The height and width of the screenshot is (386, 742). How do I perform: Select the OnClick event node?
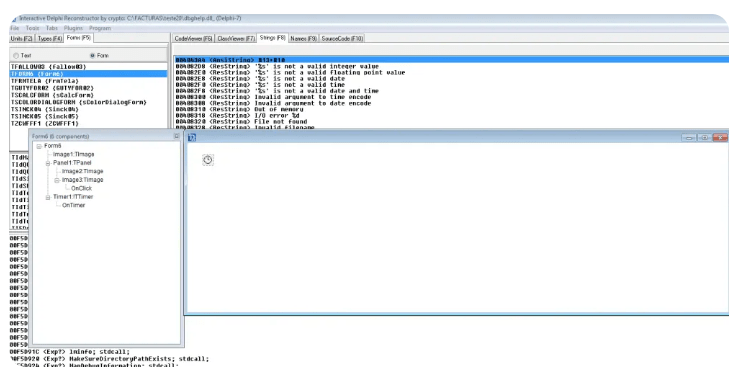[x=81, y=188]
